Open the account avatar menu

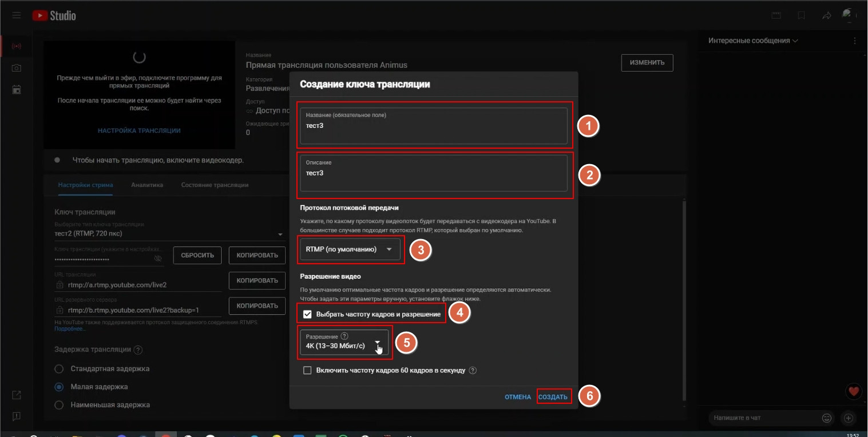pyautogui.click(x=848, y=15)
